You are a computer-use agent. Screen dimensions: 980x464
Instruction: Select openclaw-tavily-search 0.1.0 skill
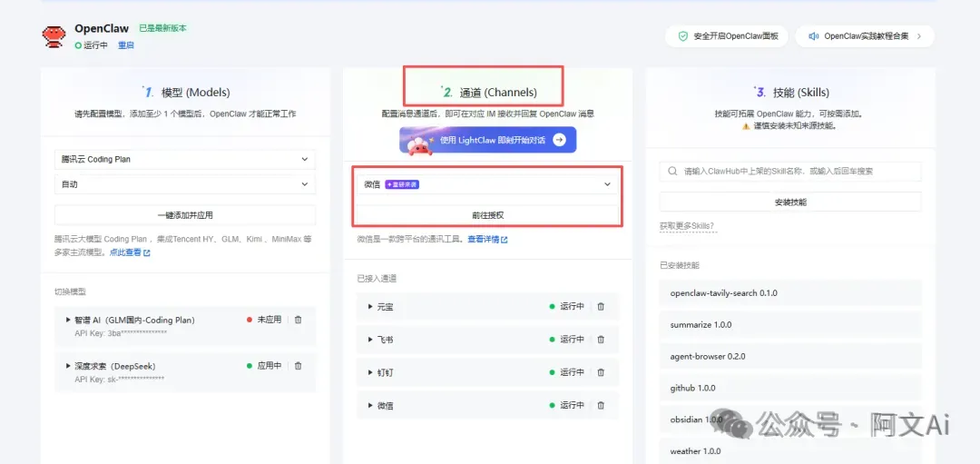(790, 292)
